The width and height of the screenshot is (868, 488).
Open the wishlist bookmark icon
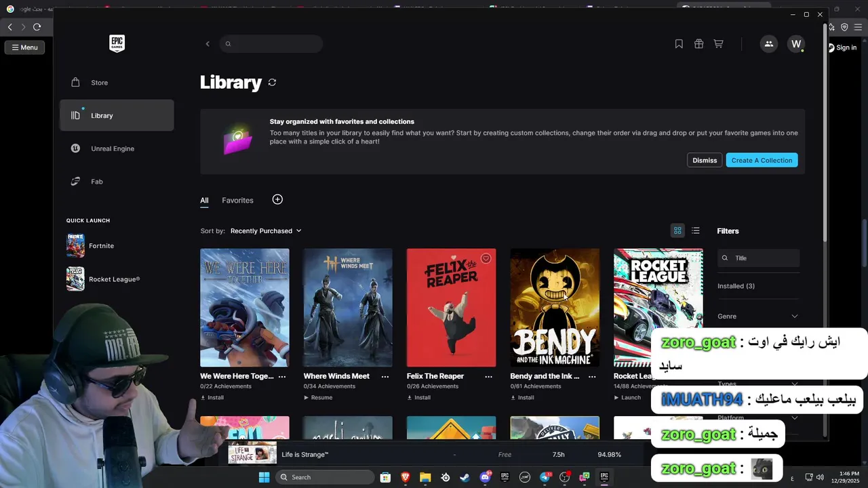(x=679, y=44)
